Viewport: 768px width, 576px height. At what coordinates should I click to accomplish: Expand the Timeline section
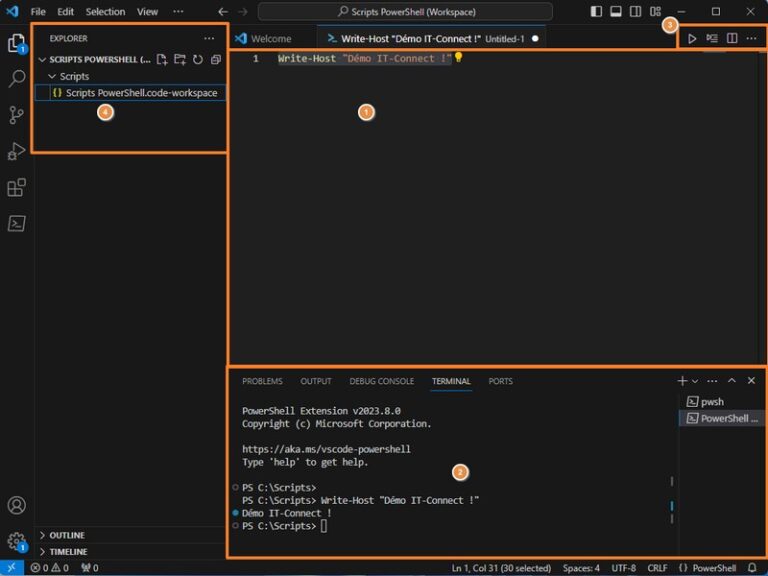coord(68,551)
